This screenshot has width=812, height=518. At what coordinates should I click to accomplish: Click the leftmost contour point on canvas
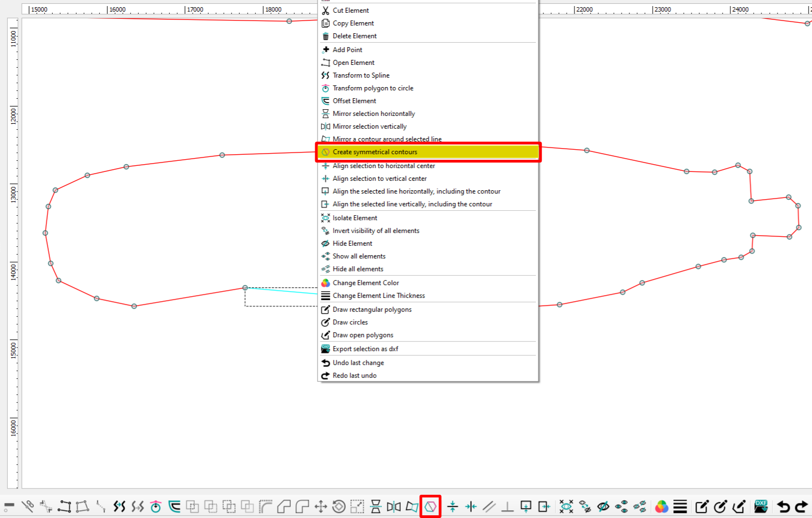click(x=46, y=233)
